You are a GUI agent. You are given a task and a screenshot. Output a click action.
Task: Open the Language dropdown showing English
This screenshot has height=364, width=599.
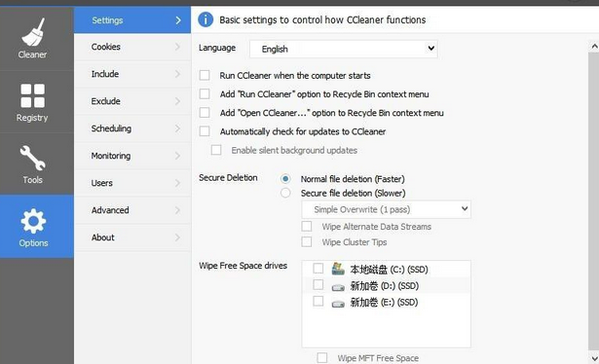[x=344, y=49]
